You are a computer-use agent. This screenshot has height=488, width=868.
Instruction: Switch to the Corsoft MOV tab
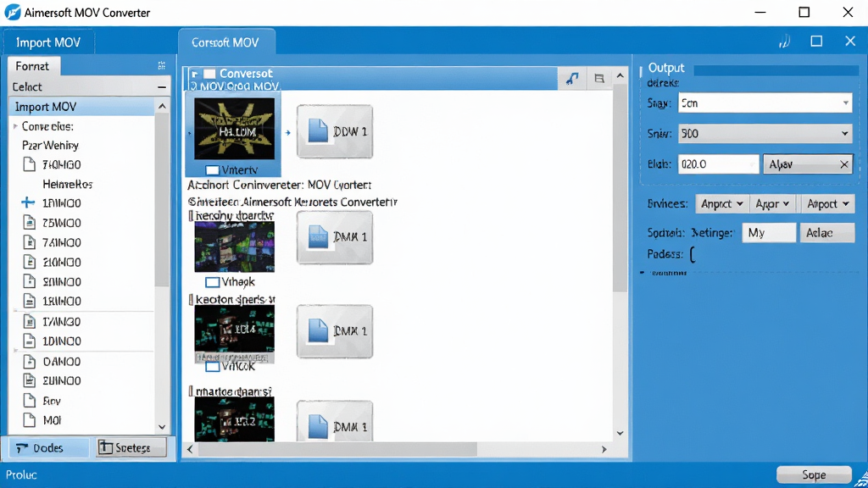(x=225, y=42)
